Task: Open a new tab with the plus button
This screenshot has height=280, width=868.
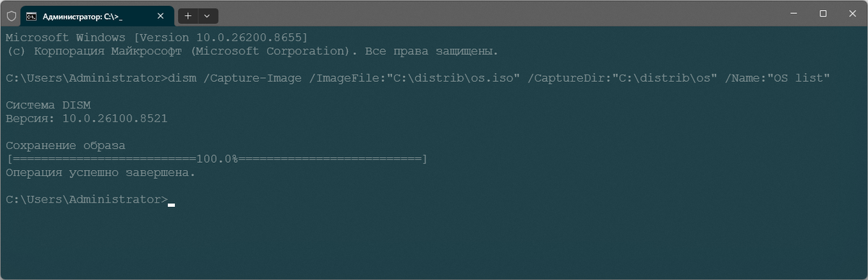Action: point(187,15)
